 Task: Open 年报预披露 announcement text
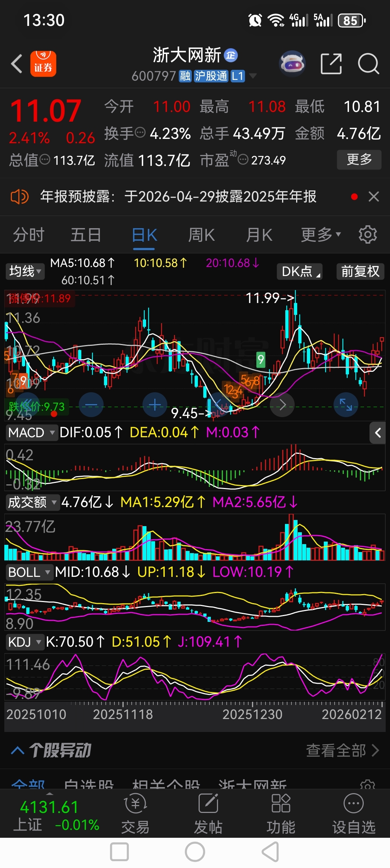178,197
